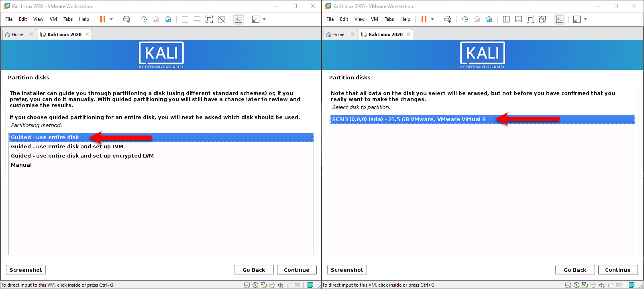The height and width of the screenshot is (289, 644).
Task: Click sound card status icon in the left window
Action: pos(281,285)
